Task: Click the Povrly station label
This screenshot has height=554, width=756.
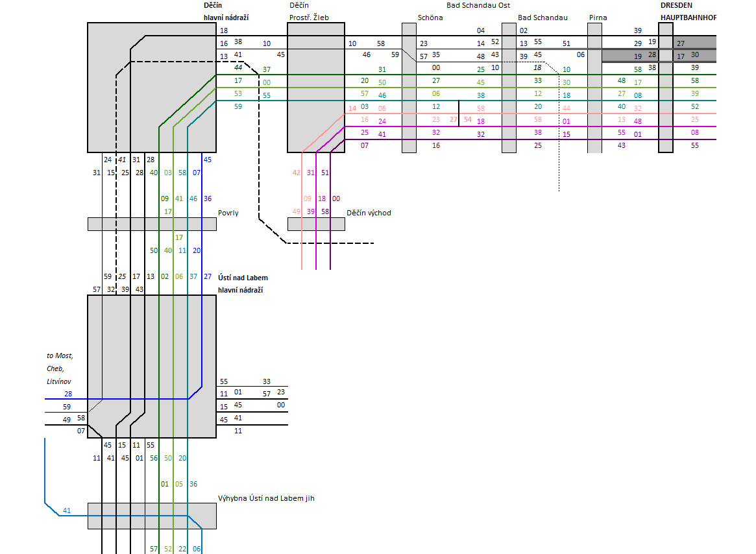Action: click(228, 212)
